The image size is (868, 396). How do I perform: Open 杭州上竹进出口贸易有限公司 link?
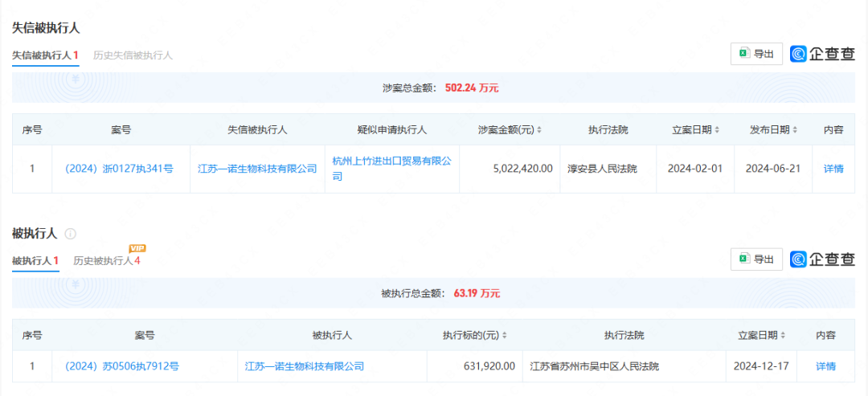392,169
